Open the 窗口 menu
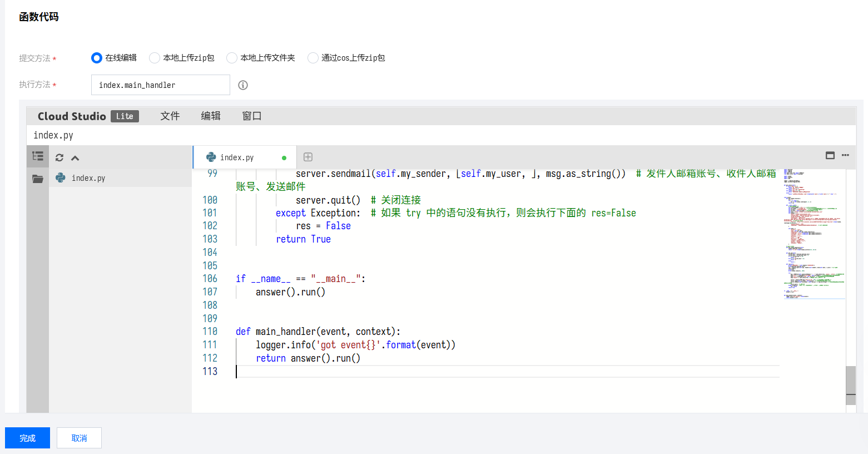The height and width of the screenshot is (454, 868). pyautogui.click(x=251, y=116)
